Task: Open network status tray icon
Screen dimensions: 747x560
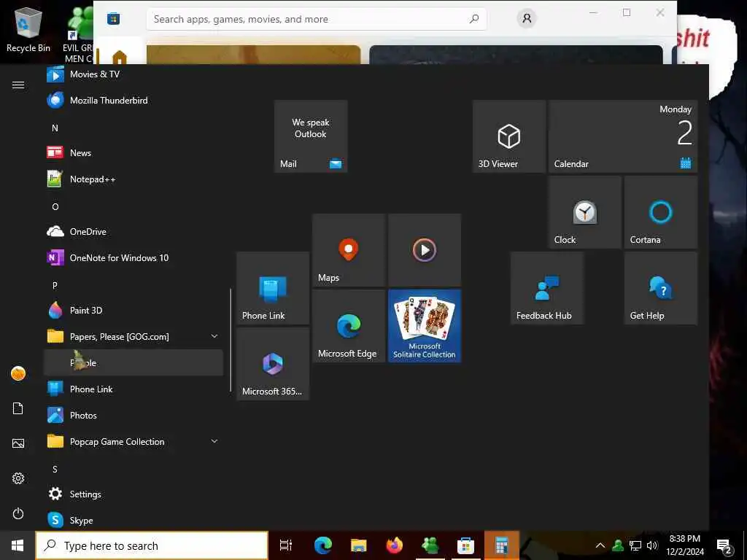Action: coord(635,545)
